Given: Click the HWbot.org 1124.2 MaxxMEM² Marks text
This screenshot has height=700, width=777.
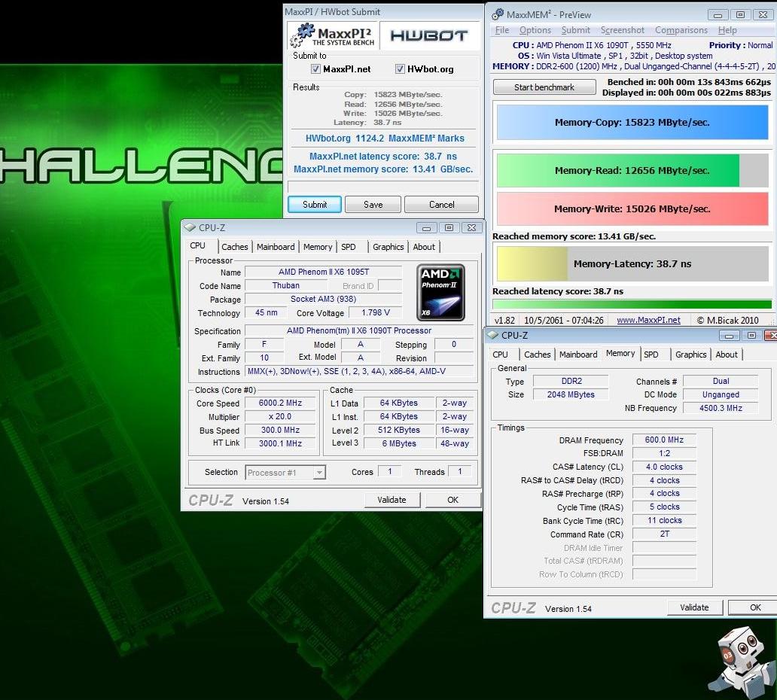Looking at the screenshot, I should click(x=385, y=138).
